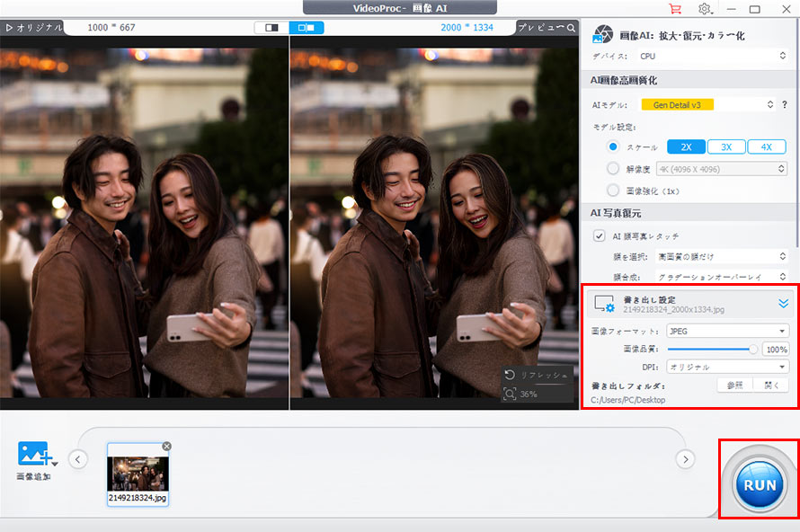Remove 2149218324.jpg using its X icon
Image resolution: width=800 pixels, height=532 pixels.
point(166,447)
